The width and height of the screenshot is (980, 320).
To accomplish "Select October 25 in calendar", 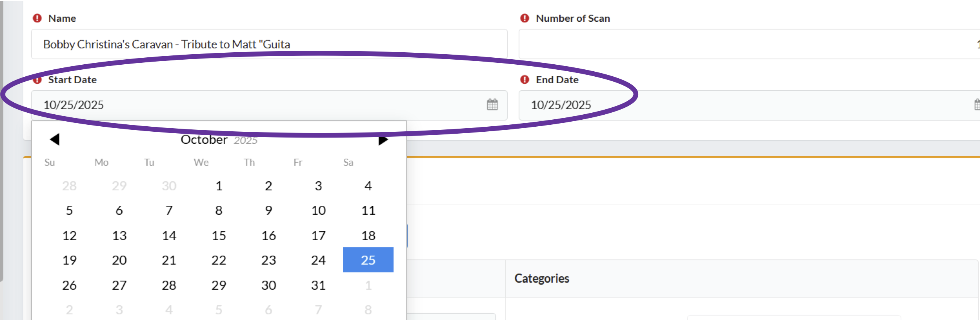I will pyautogui.click(x=368, y=260).
